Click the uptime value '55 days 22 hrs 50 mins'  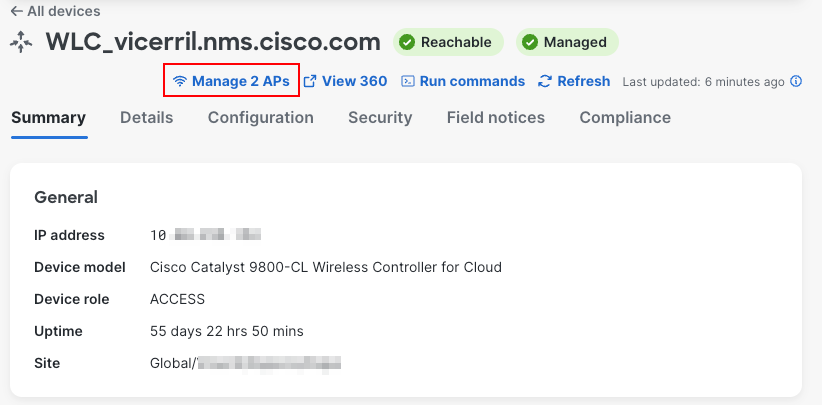tap(226, 331)
